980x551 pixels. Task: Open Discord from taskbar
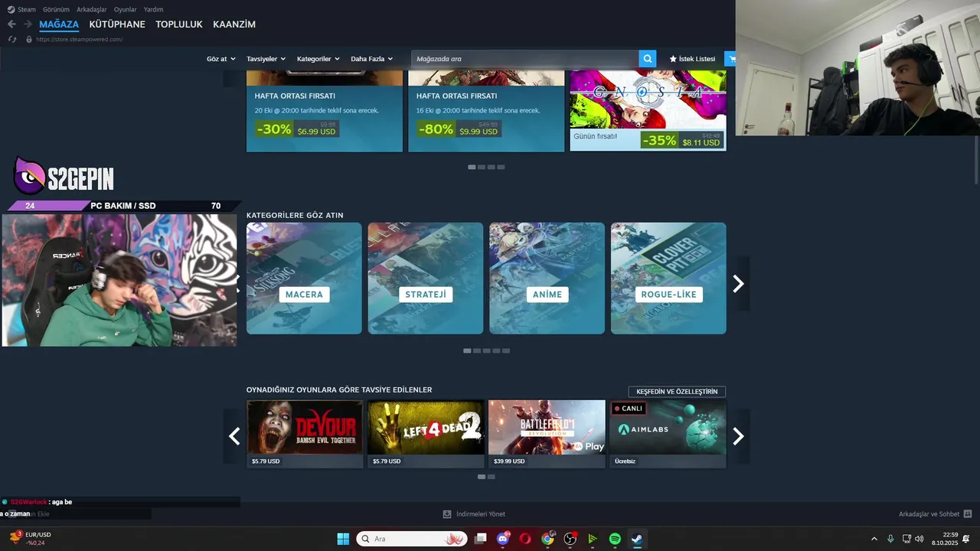coord(503,539)
